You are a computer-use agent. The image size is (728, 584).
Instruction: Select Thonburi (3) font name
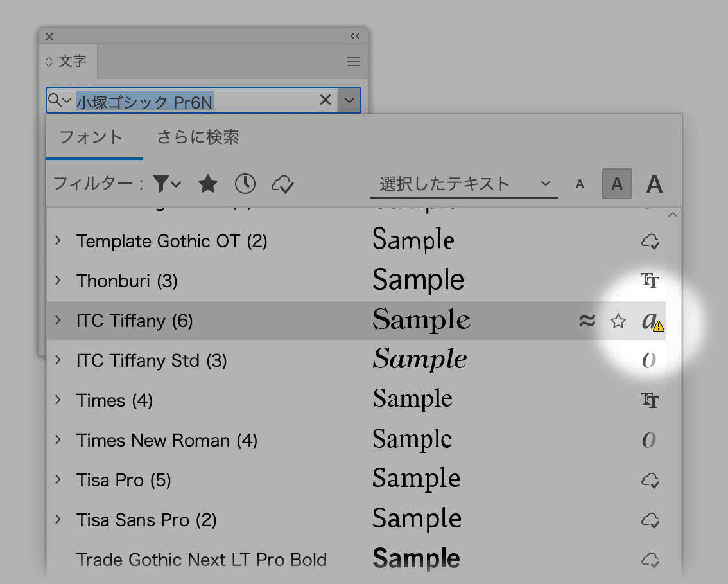tap(126, 281)
